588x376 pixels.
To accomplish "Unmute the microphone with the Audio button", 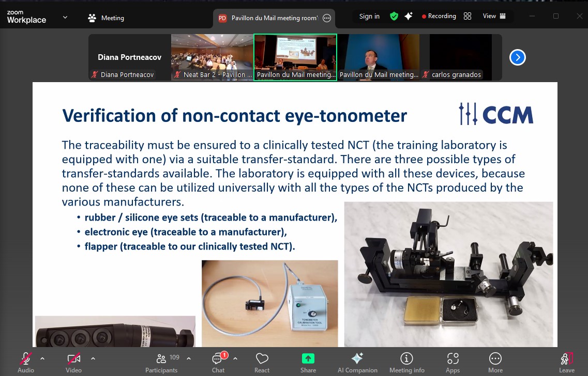I will 25,362.
